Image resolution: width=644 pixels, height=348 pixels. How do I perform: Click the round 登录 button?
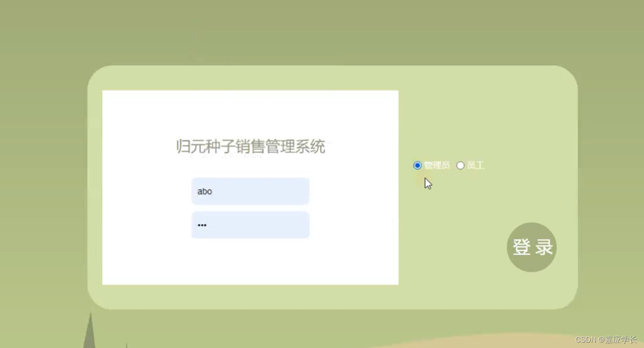532,247
